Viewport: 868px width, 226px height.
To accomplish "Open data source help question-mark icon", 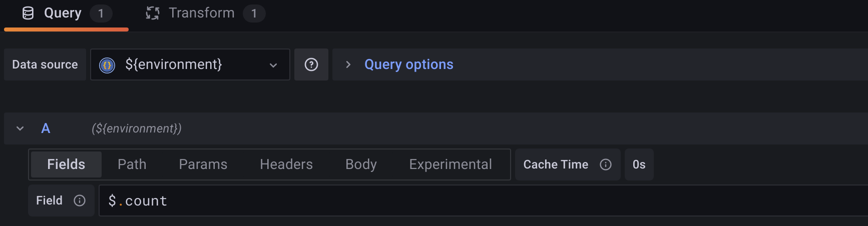I will (311, 64).
